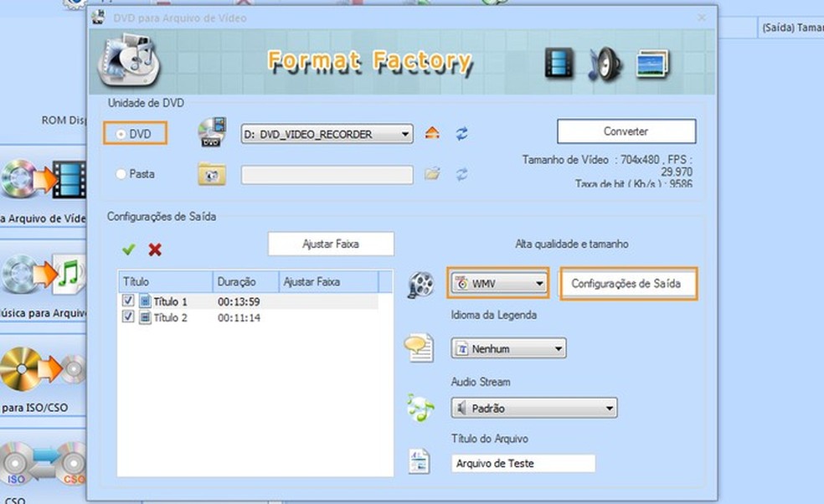824x504 pixels.
Task: Eject the DVD with orange eject icon
Action: [x=432, y=133]
